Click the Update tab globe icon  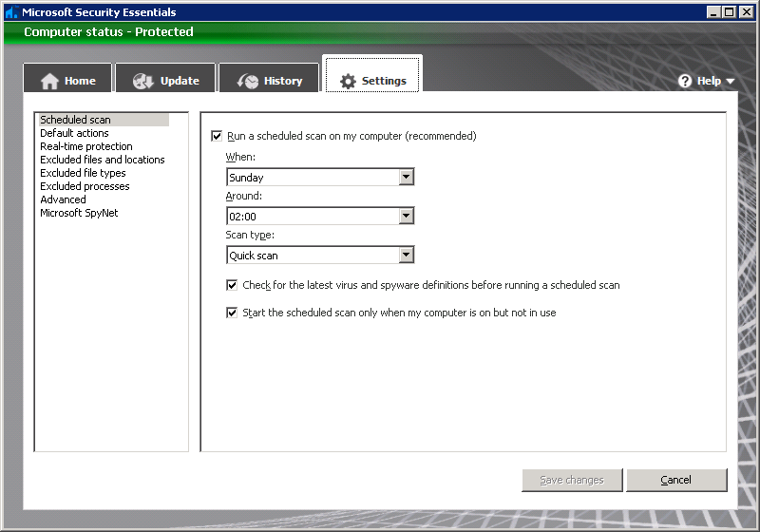(143, 81)
